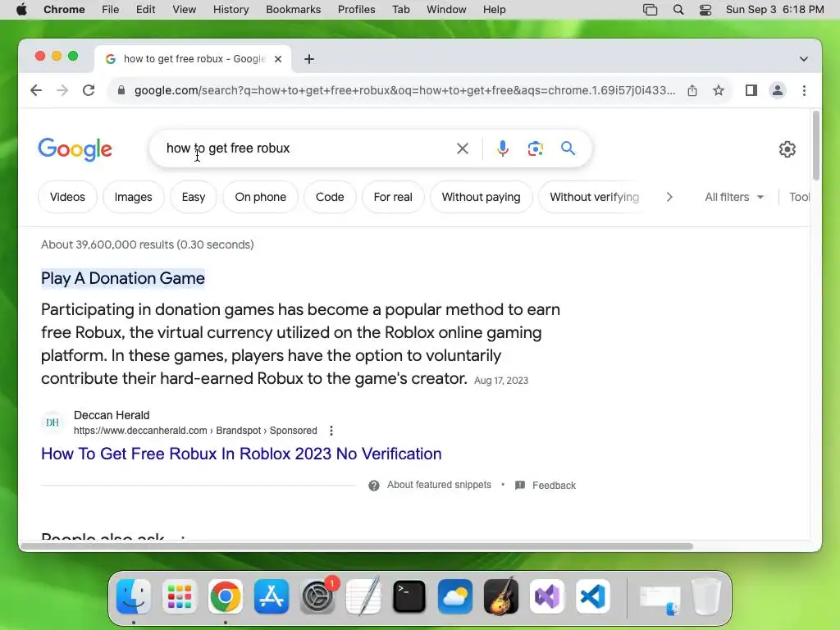Open TextEdit from the Dock
The height and width of the screenshot is (630, 840).
(x=363, y=596)
